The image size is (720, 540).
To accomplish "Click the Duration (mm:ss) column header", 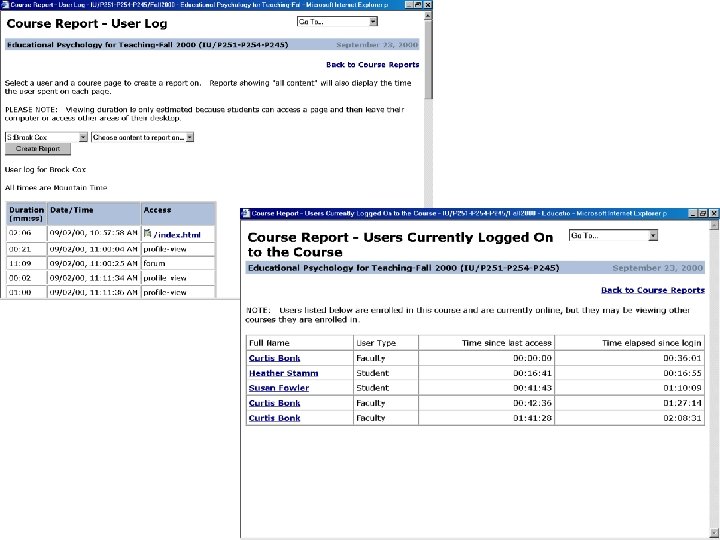I will click(27, 214).
